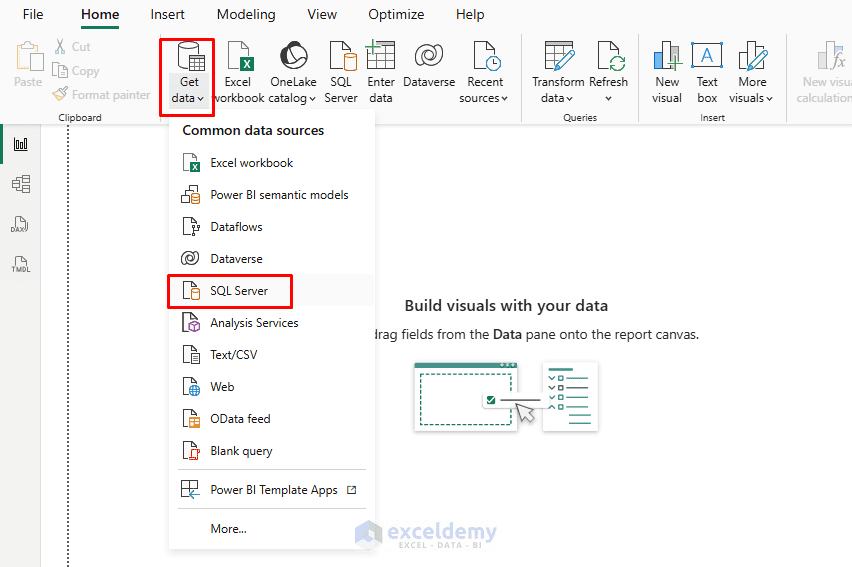
Task: Open the Get data dropdown button
Action: [x=188, y=74]
